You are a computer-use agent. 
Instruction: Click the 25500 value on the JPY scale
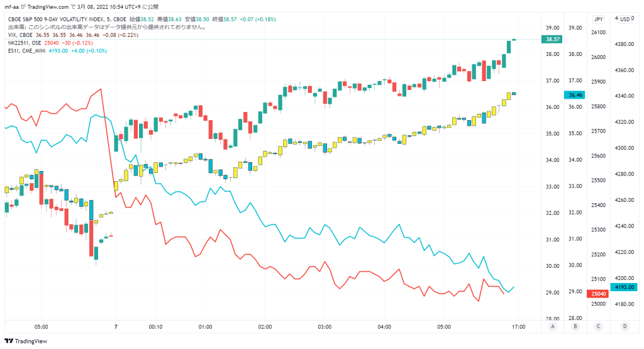[x=599, y=180]
